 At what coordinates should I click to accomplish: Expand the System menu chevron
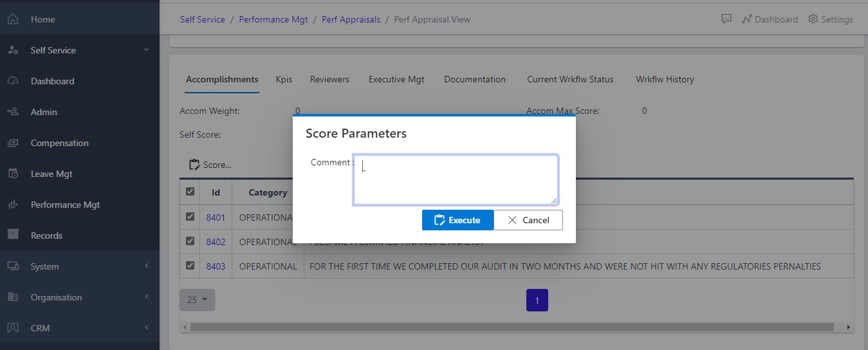tap(147, 266)
